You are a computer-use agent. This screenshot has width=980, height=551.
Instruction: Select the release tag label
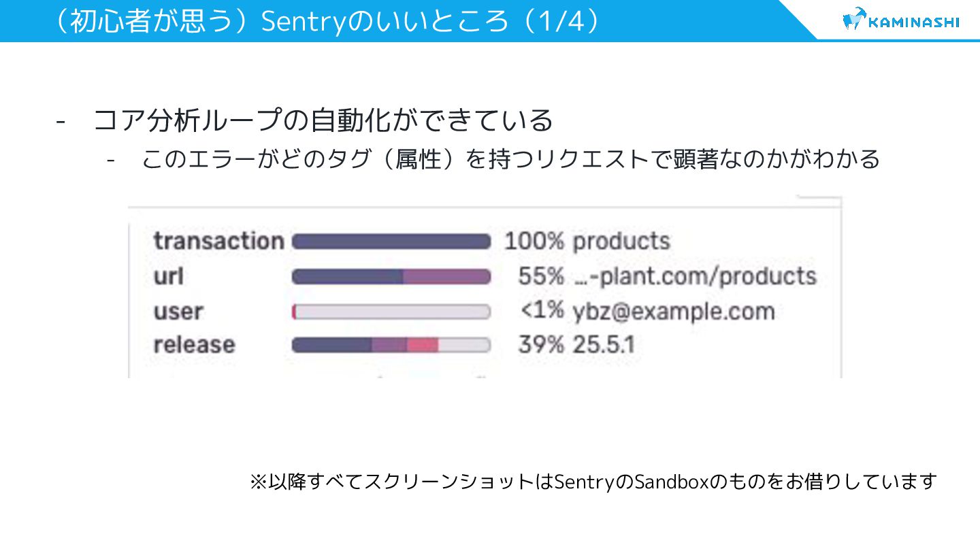coord(194,345)
